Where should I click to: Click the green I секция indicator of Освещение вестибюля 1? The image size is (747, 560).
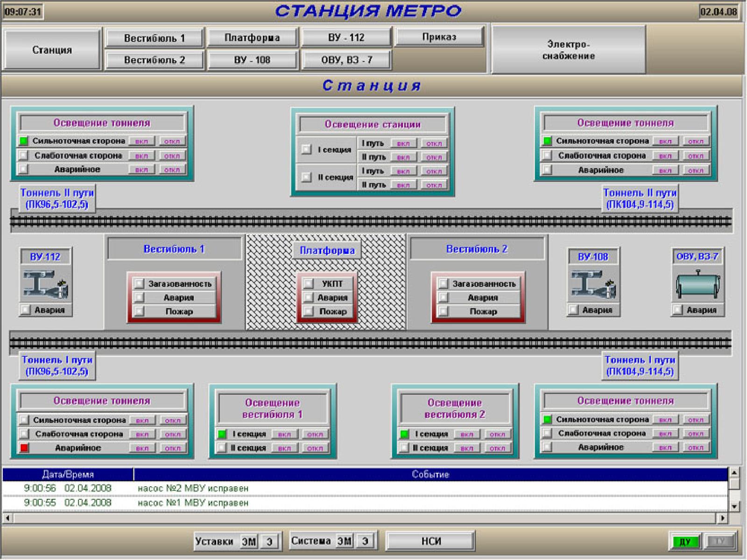point(222,434)
